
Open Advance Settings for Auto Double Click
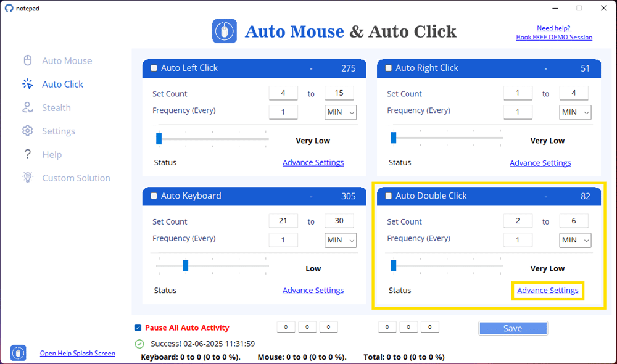[548, 291]
